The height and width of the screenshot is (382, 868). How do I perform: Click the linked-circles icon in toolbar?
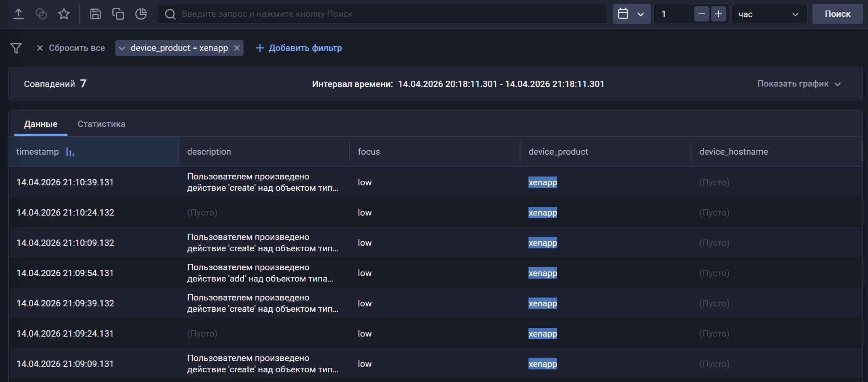coord(41,14)
